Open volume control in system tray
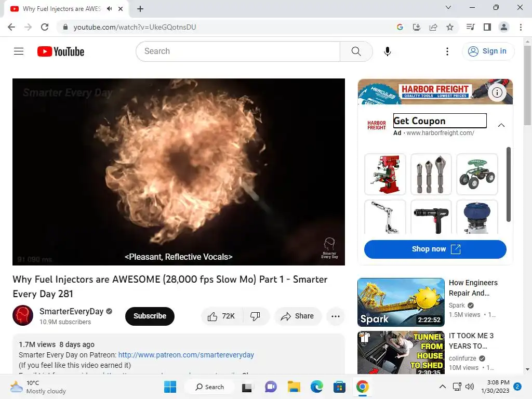The width and height of the screenshot is (532, 399). (469, 387)
